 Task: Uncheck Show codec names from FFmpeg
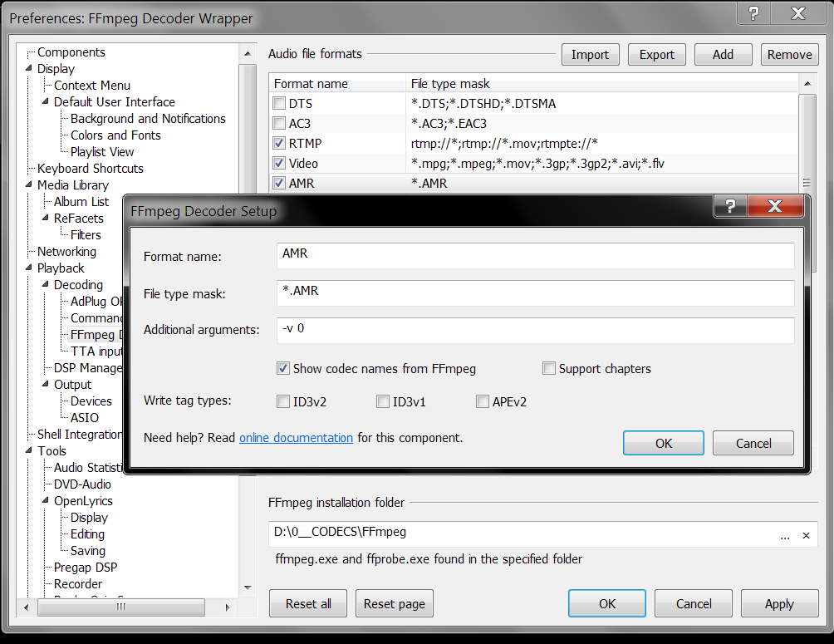(283, 368)
